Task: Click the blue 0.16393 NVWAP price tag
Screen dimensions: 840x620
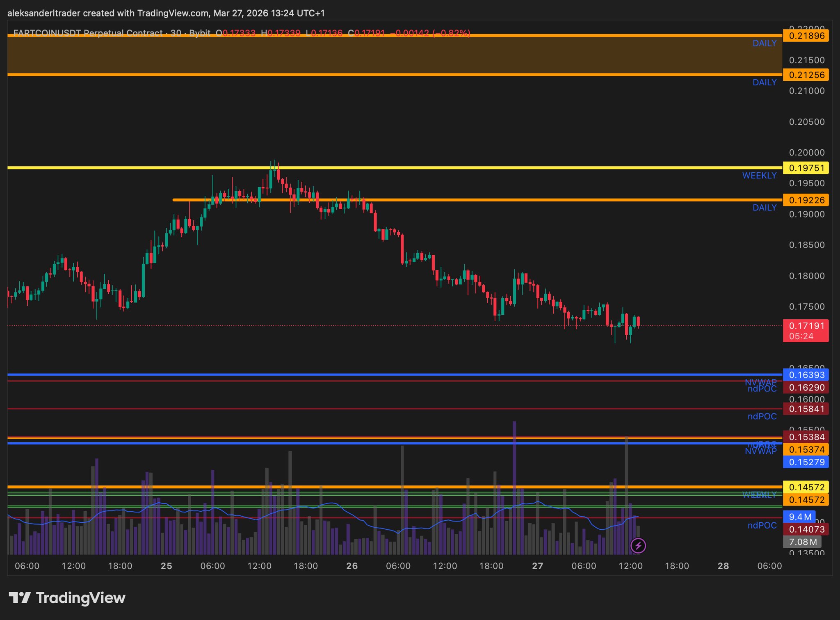Action: coord(806,375)
